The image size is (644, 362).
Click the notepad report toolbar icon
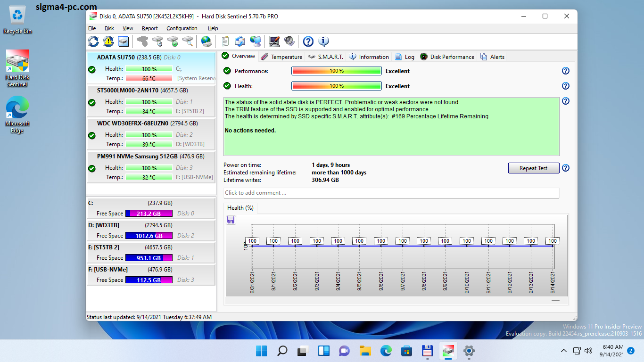pyautogui.click(x=225, y=41)
